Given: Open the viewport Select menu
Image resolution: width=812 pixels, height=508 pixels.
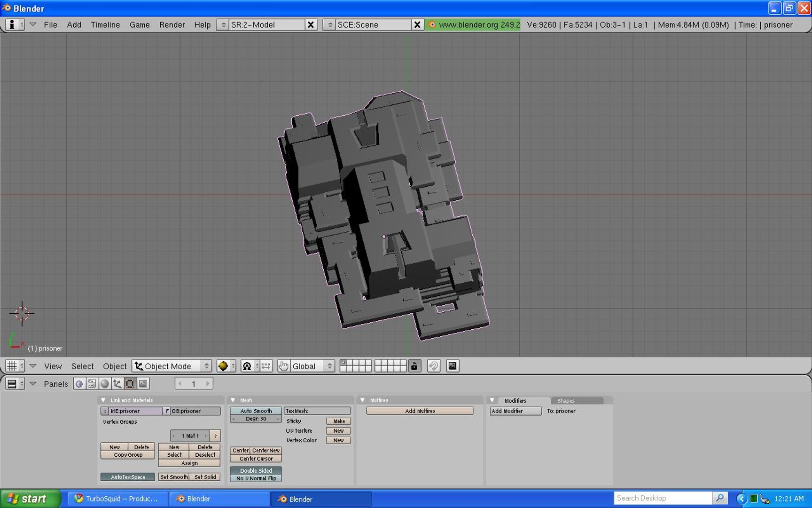Looking at the screenshot, I should pyautogui.click(x=83, y=366).
